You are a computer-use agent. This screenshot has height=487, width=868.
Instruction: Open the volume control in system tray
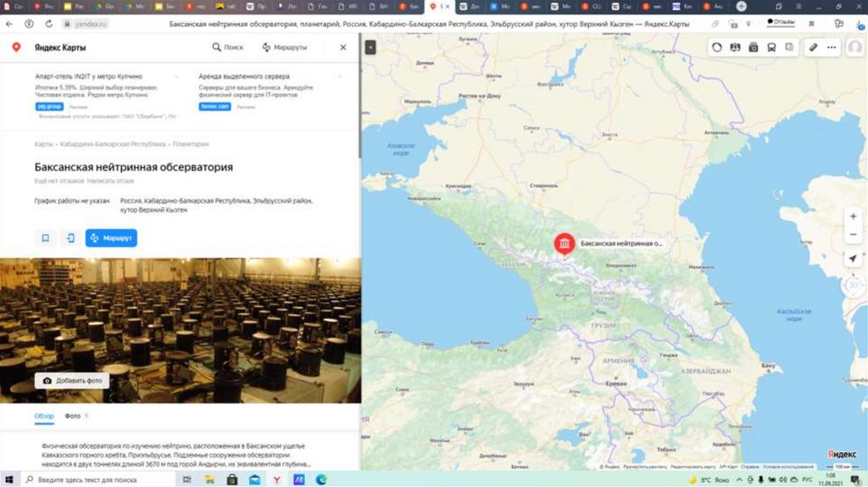782,480
